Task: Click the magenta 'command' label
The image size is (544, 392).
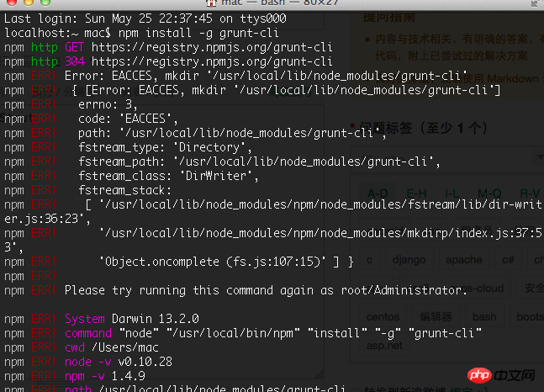Action: (x=88, y=333)
